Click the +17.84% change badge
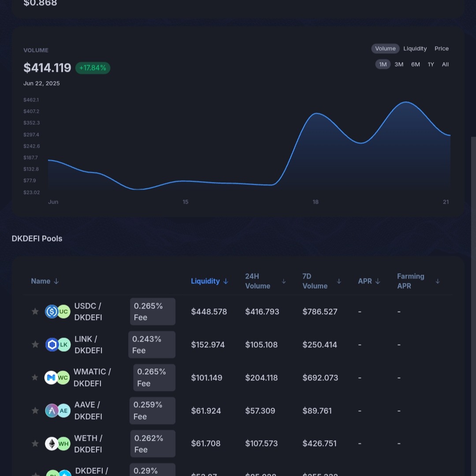 click(93, 68)
